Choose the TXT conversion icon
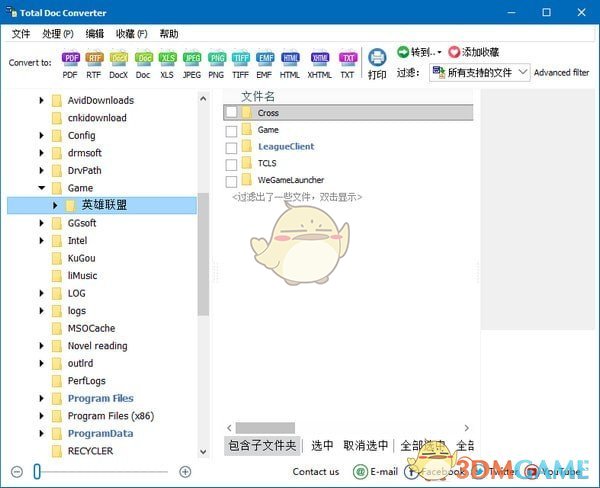The height and width of the screenshot is (488, 600). click(x=347, y=59)
